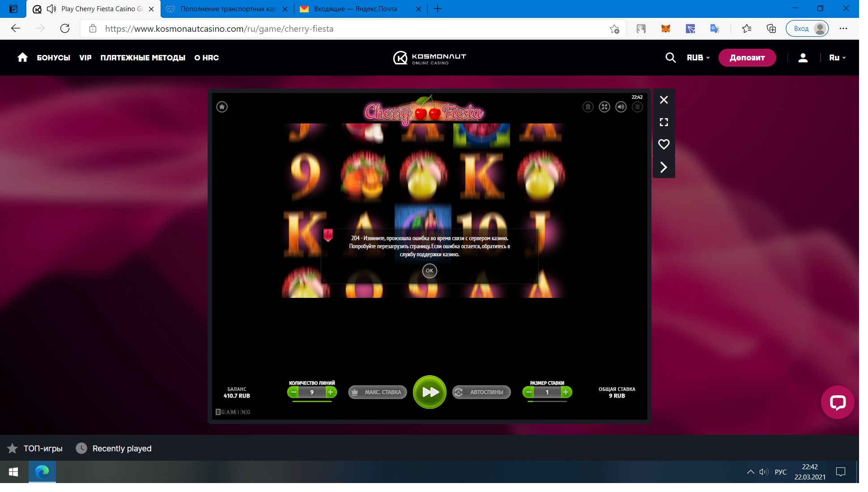Click the Депозит button
Viewport: 868px width, 492px height.
[x=747, y=58]
